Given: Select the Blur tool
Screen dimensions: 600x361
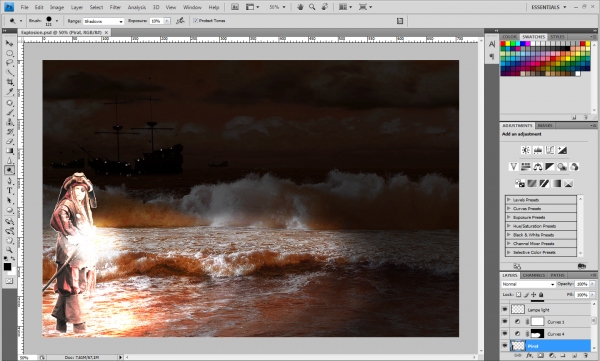Looking at the screenshot, I should pyautogui.click(x=10, y=160).
